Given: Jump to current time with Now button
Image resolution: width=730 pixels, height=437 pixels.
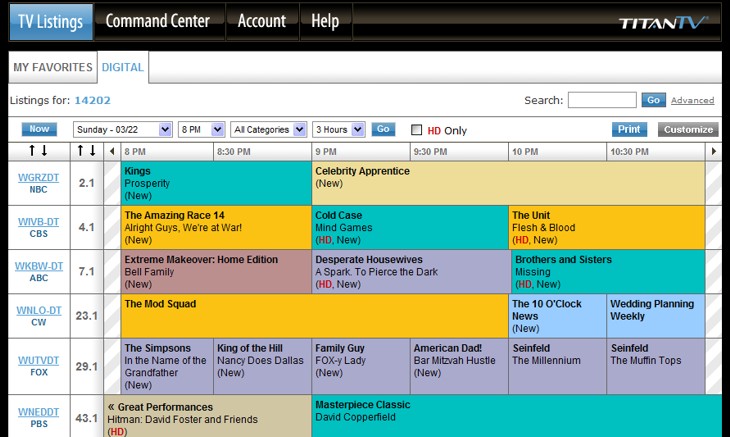Looking at the screenshot, I should 38,129.
